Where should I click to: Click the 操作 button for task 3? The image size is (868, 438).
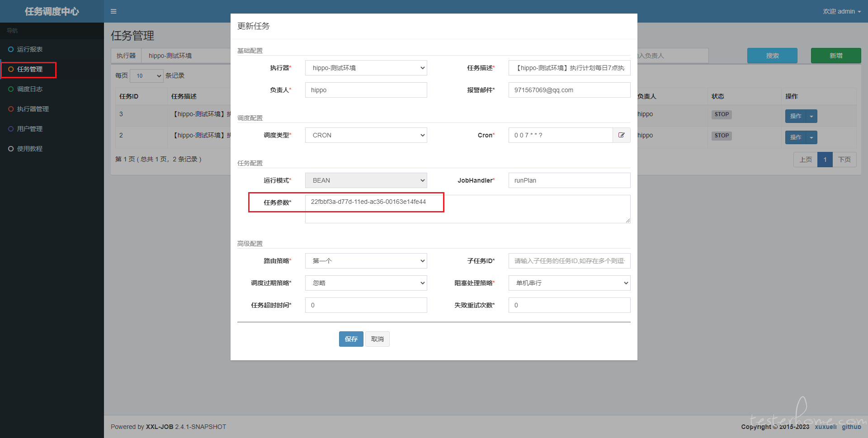click(796, 116)
